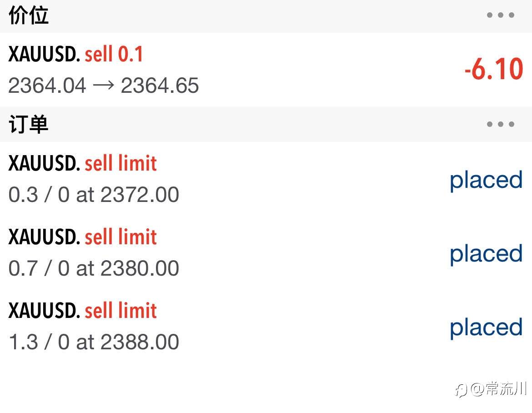The height and width of the screenshot is (413, 532).
Task: Tap the red 'sell 0.1' position label
Action: [114, 55]
